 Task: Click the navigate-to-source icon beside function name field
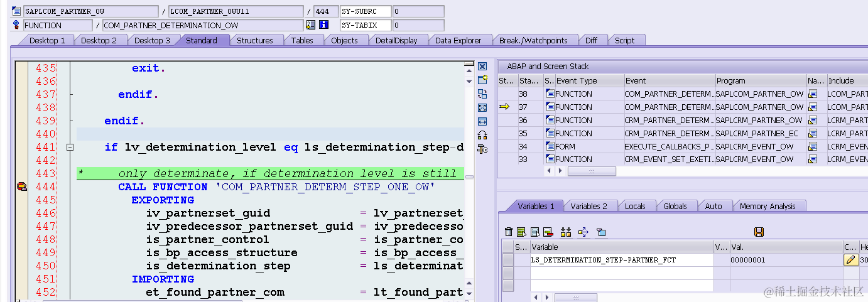[310, 25]
